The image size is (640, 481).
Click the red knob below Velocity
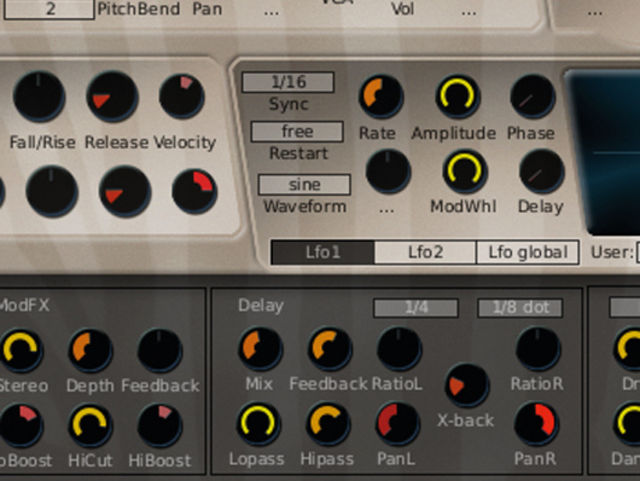tap(195, 191)
